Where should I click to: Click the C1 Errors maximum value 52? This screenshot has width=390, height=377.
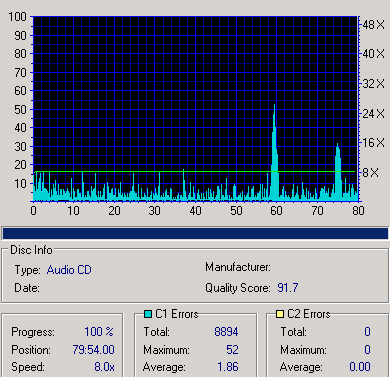pyautogui.click(x=232, y=350)
